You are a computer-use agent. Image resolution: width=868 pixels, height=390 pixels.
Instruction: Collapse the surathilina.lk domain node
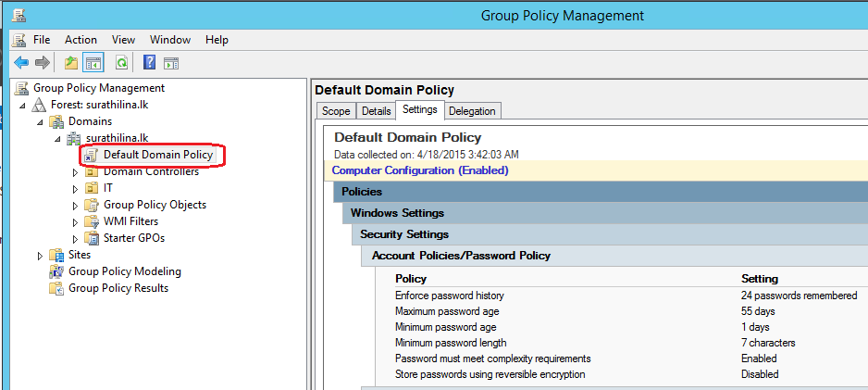57,139
